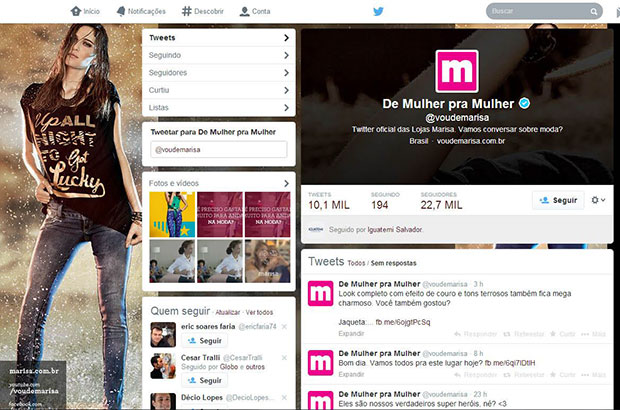Open the Descobrir hashtag icon

(x=186, y=11)
